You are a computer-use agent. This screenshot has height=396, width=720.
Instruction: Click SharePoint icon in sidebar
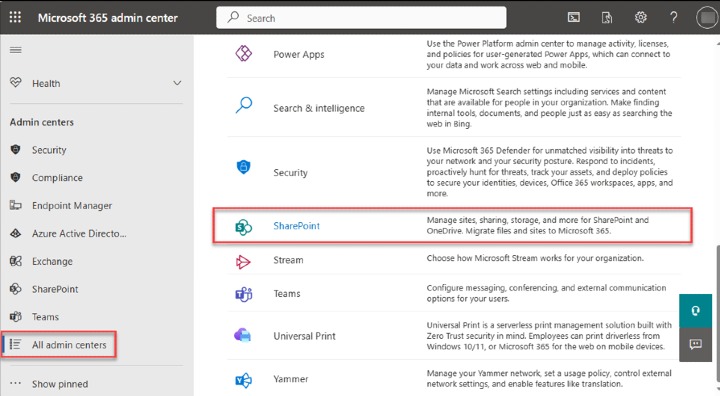coord(16,289)
